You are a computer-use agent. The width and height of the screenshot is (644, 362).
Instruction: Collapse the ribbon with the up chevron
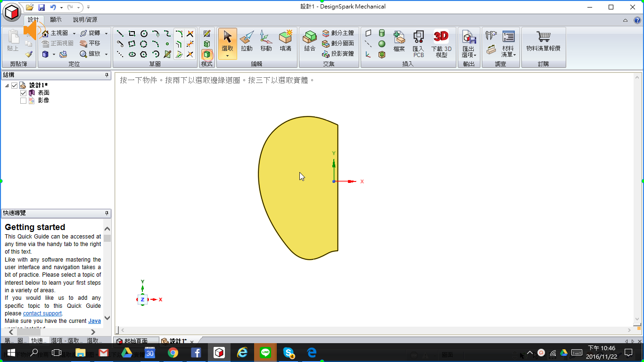[626, 20]
